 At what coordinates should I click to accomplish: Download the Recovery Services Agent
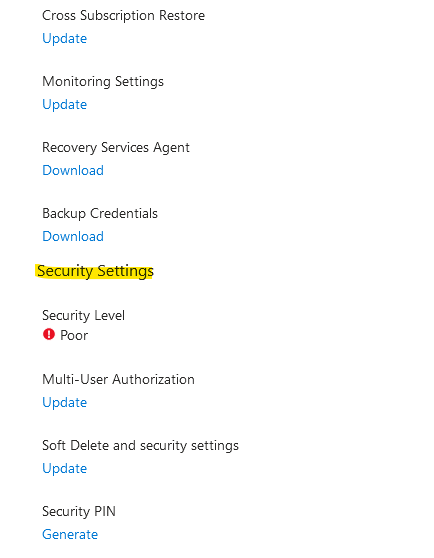[73, 170]
